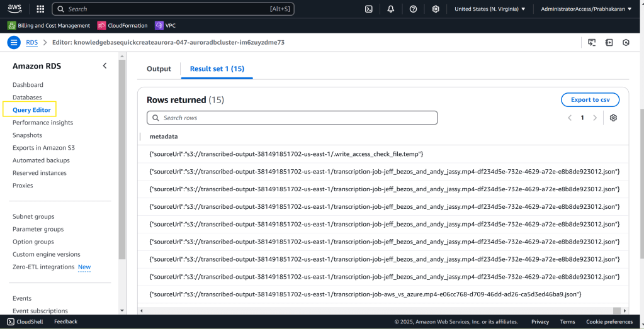Select the Result set 1 tab
644x329 pixels.
pyautogui.click(x=217, y=69)
